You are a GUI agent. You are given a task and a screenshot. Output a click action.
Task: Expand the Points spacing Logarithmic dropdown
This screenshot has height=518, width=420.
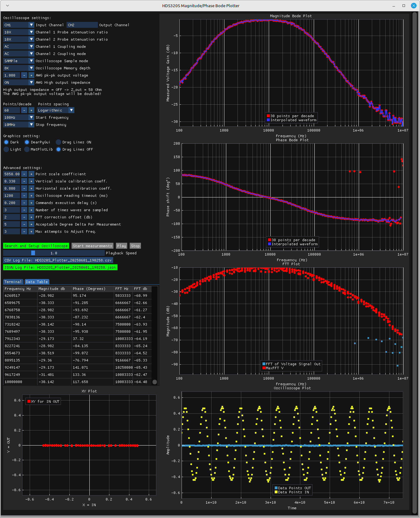click(x=56, y=110)
